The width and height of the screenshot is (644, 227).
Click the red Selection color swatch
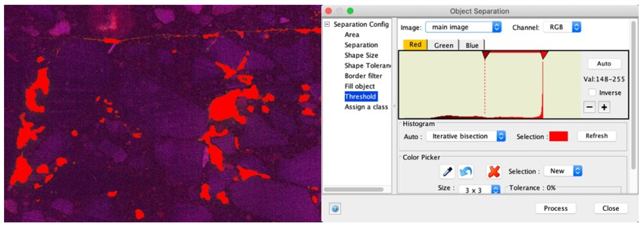click(558, 136)
